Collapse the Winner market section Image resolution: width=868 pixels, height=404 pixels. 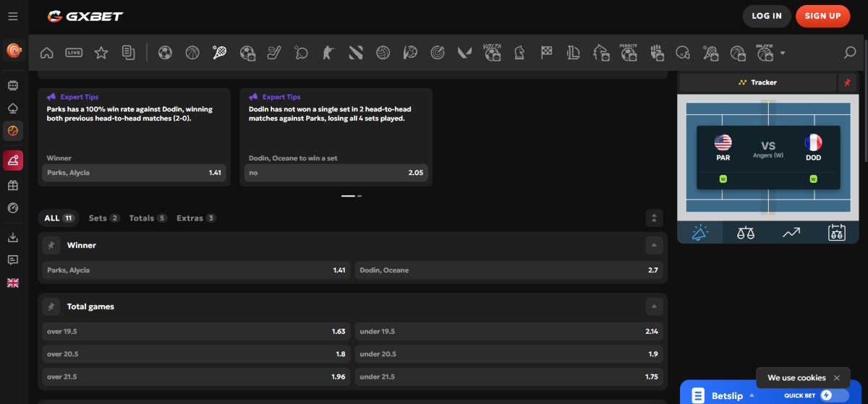(x=654, y=246)
